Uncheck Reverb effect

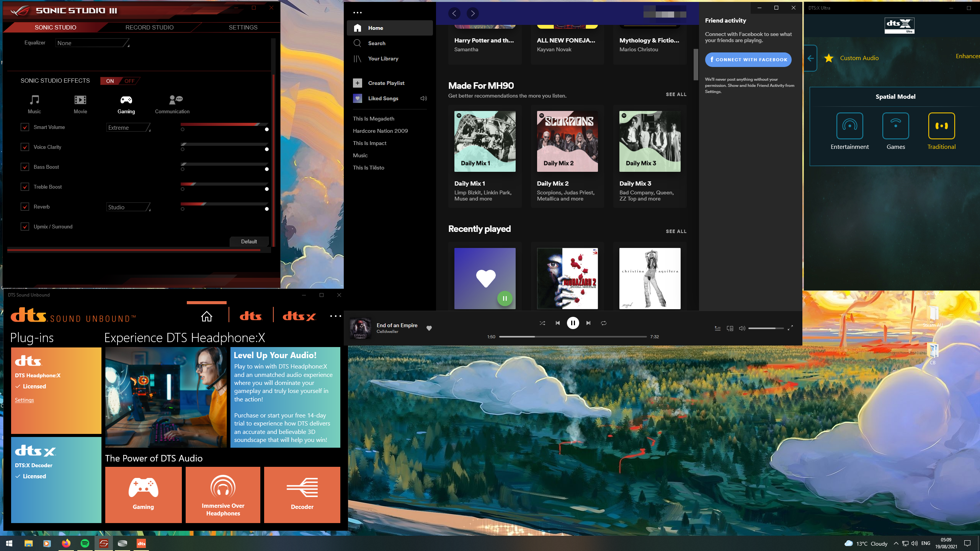point(25,207)
